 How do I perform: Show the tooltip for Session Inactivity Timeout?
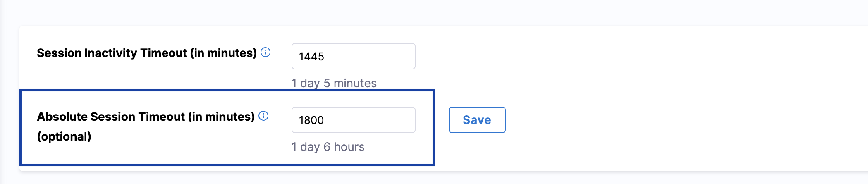tap(266, 53)
